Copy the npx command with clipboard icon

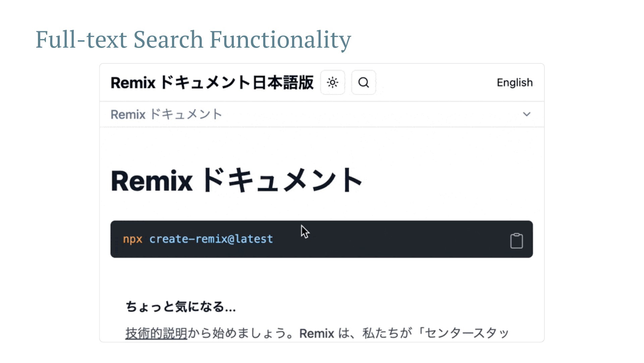click(517, 241)
